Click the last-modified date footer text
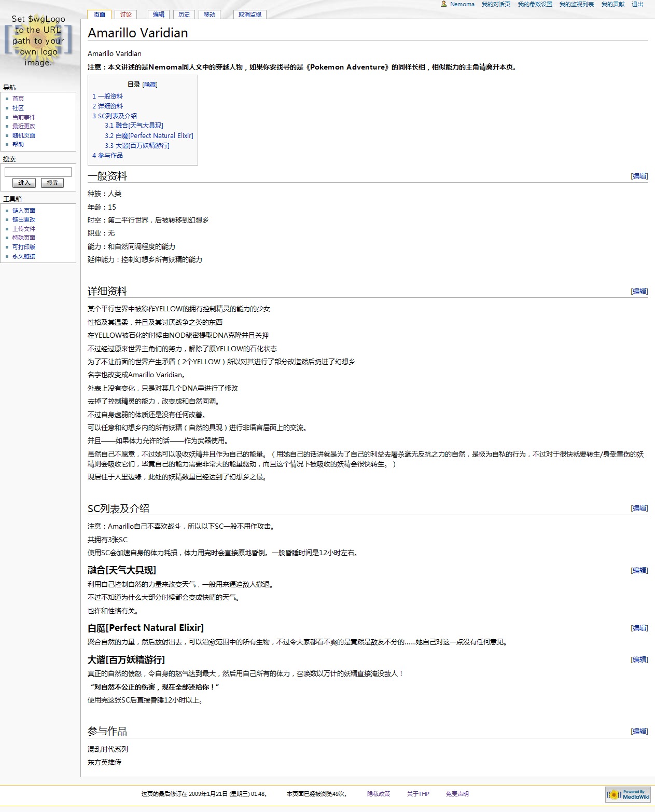655x812 pixels. click(x=204, y=794)
